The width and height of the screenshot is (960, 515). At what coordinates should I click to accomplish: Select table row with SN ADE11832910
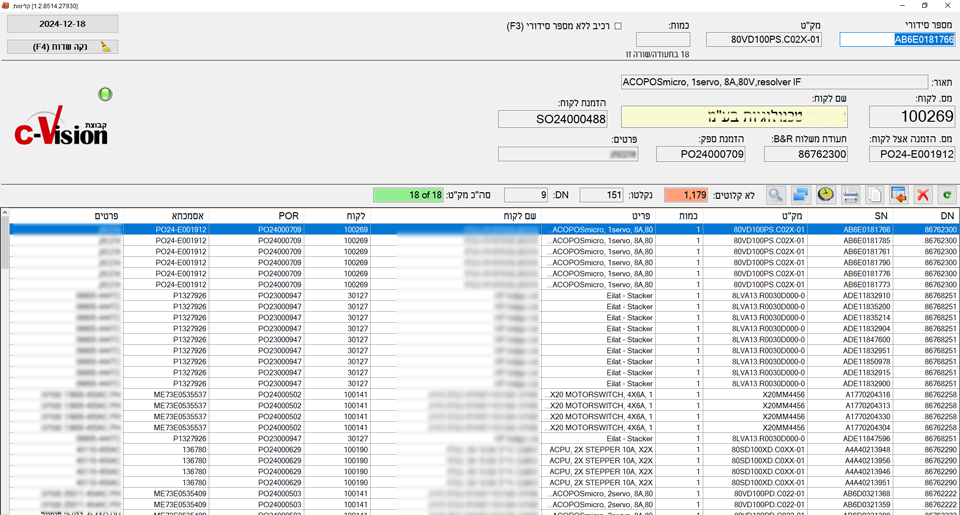click(866, 296)
